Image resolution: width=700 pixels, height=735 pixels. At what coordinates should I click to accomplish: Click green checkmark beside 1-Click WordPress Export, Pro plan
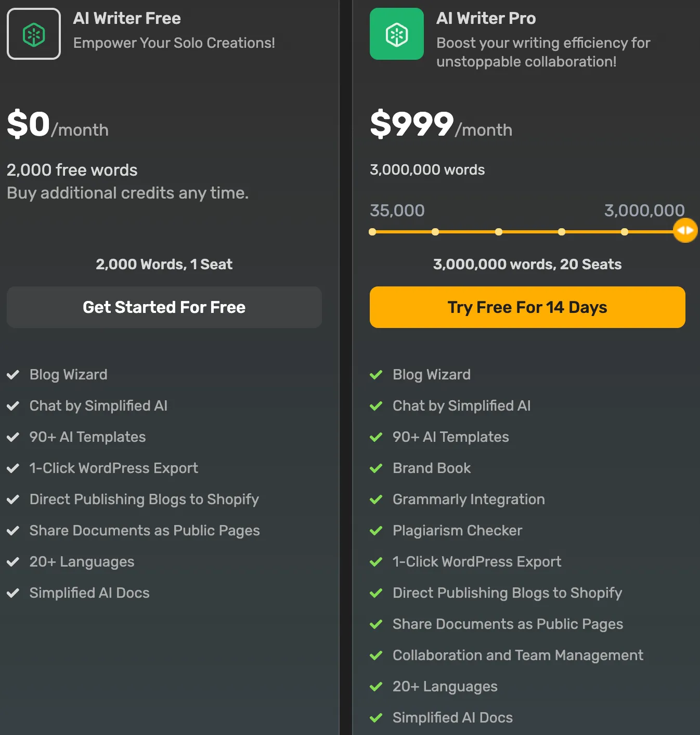(x=376, y=561)
